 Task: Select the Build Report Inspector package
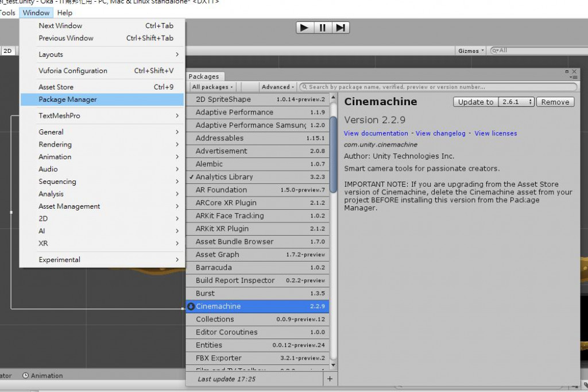[258, 280]
